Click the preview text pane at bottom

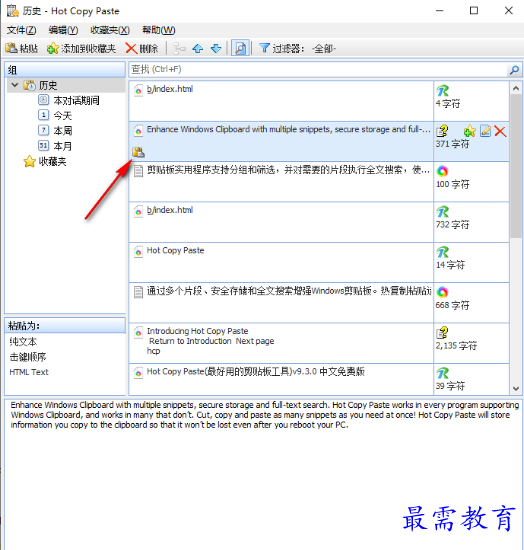[x=263, y=474]
